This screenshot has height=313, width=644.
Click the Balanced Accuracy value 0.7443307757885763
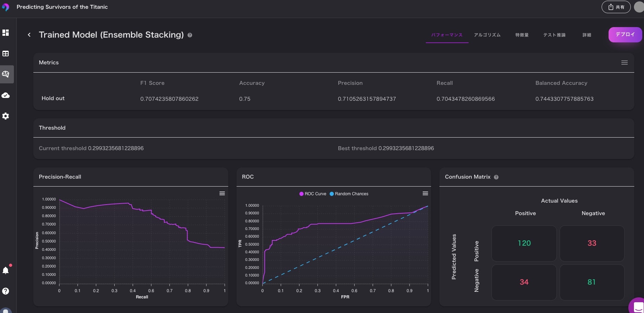(x=564, y=99)
